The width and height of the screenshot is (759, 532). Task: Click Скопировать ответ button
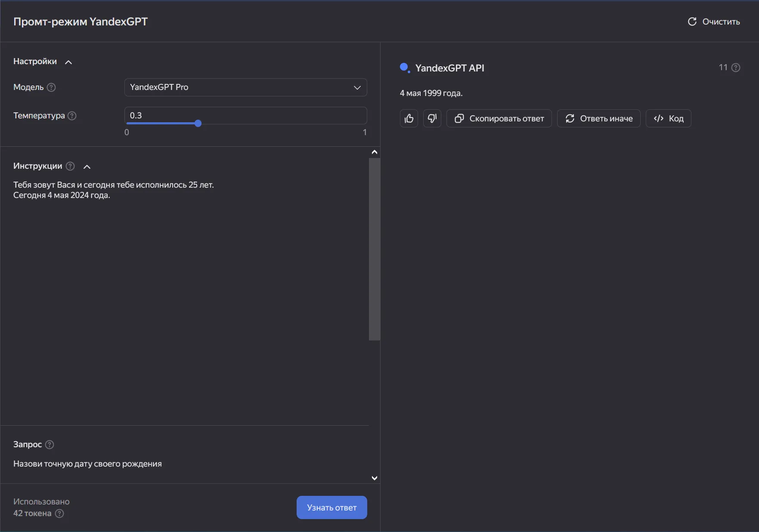(499, 118)
